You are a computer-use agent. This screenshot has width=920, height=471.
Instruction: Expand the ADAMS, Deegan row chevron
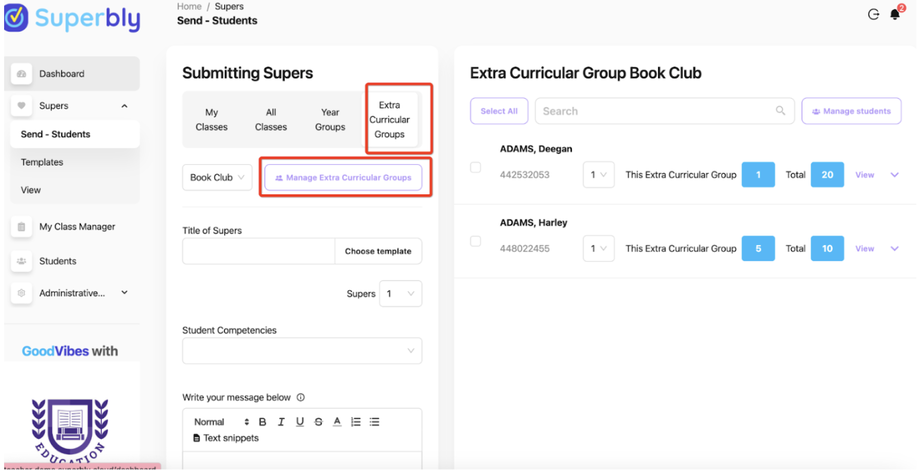pyautogui.click(x=894, y=175)
